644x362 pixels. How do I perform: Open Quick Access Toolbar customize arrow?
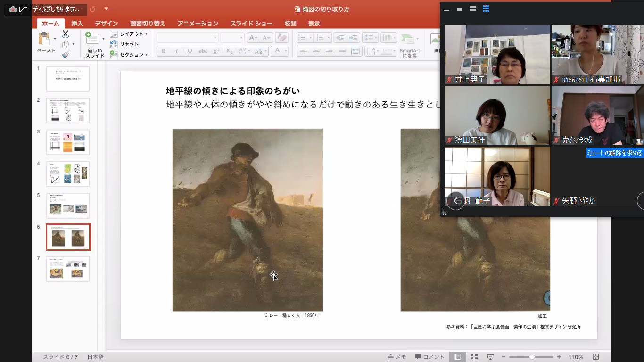(x=106, y=9)
